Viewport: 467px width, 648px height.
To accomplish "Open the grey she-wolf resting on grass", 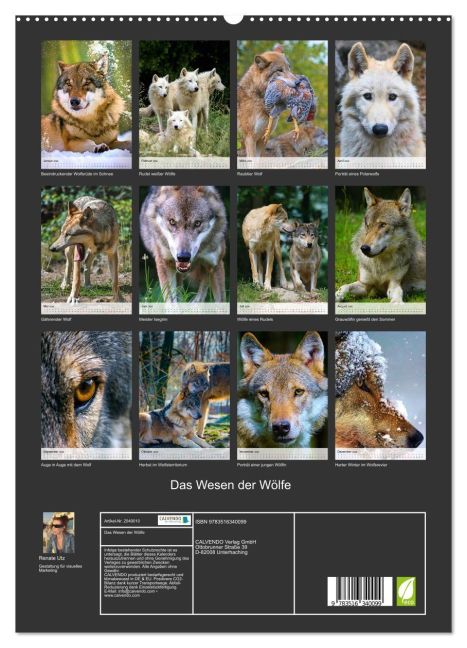I will pyautogui.click(x=380, y=250).
